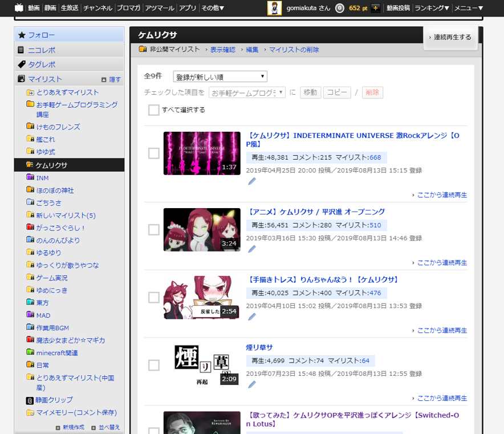Image resolution: width=504 pixels, height=434 pixels.
Task: Click the Niconico TV logo icon
Action: (x=19, y=8)
